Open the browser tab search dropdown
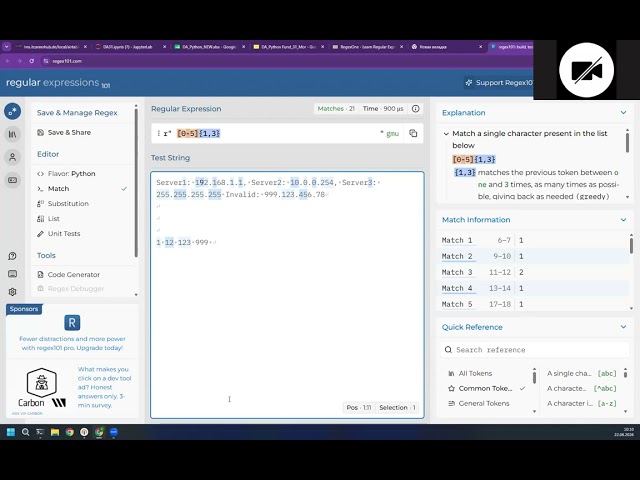 6,47
